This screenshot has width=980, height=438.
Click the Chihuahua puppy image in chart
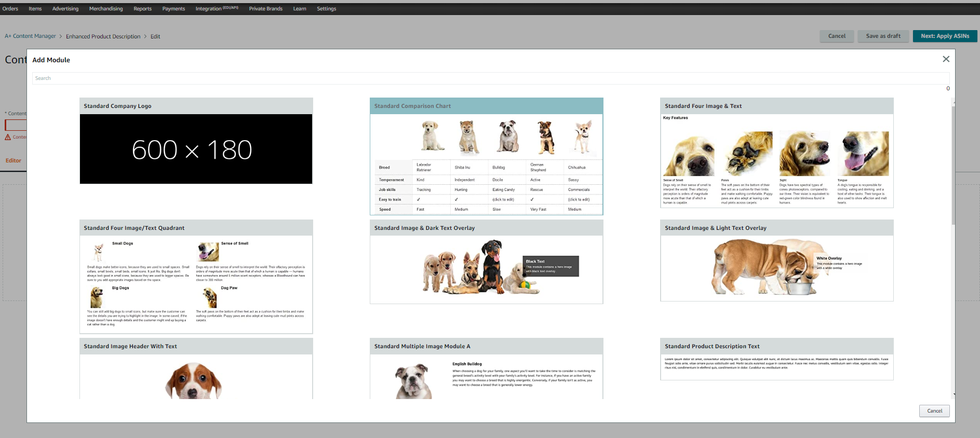click(583, 136)
